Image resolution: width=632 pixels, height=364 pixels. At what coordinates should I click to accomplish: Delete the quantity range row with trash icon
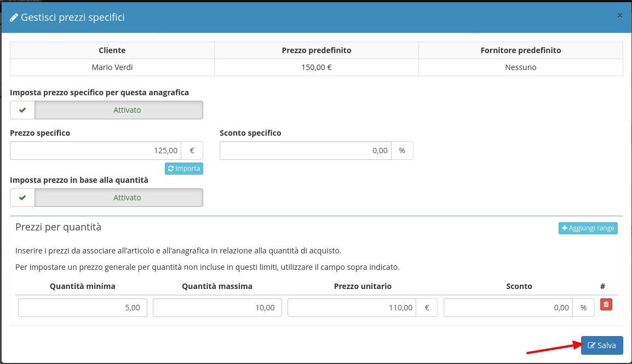606,305
